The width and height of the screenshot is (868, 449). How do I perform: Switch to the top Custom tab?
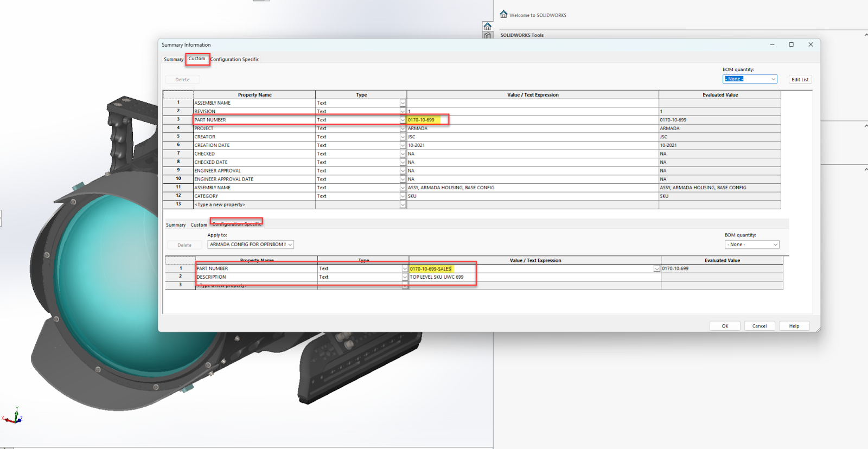[x=197, y=59]
